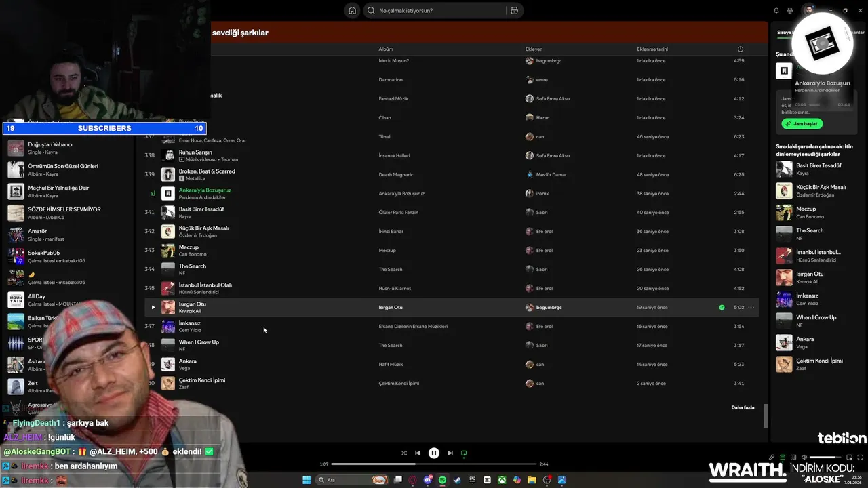Click Meczup cover in the queue panel
Image resolution: width=868 pixels, height=488 pixels.
click(784, 212)
